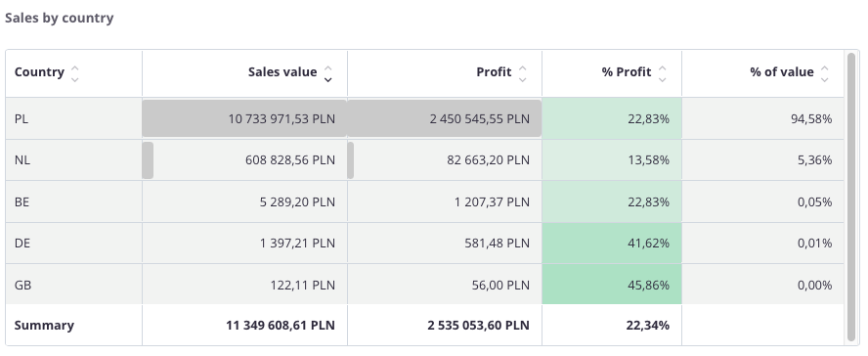Click the 0,05% of value cell
Screen dimensions: 868x356
762,202
